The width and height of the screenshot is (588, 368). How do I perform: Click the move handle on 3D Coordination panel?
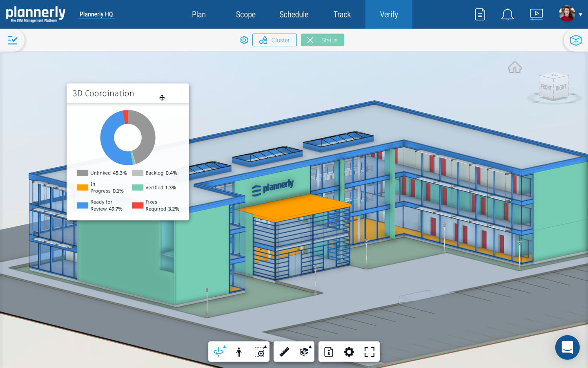pos(162,97)
